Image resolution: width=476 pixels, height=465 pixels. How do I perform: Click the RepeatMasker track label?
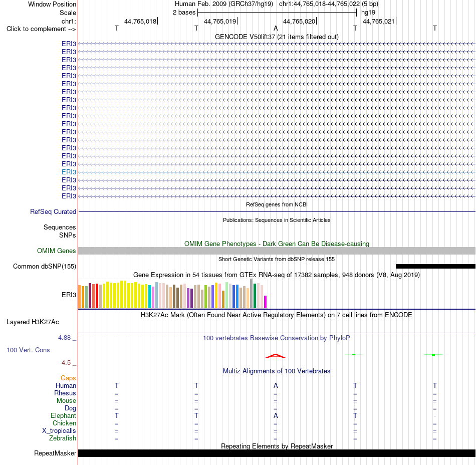55,453
